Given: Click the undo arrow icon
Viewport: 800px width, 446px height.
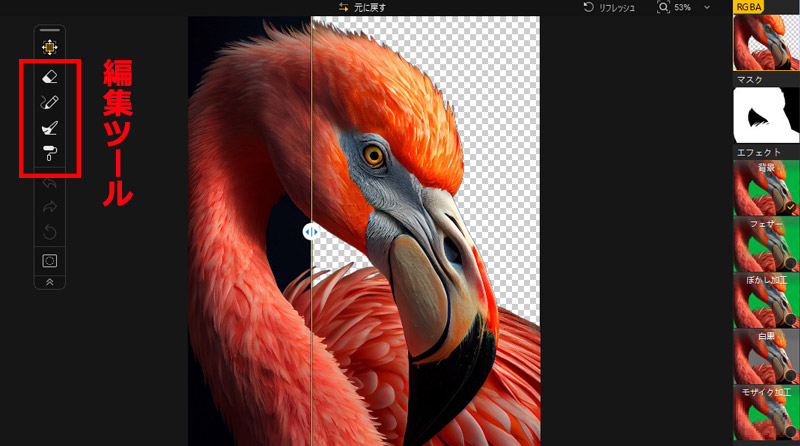Looking at the screenshot, I should [49, 181].
